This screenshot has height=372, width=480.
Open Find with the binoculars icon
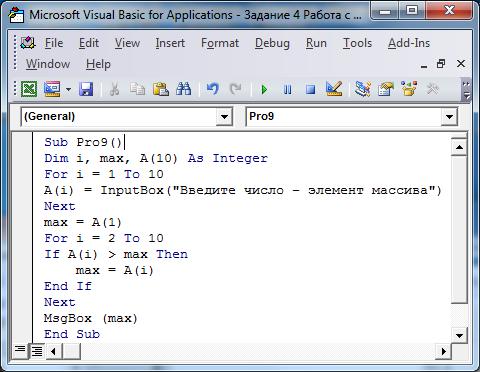click(x=184, y=89)
